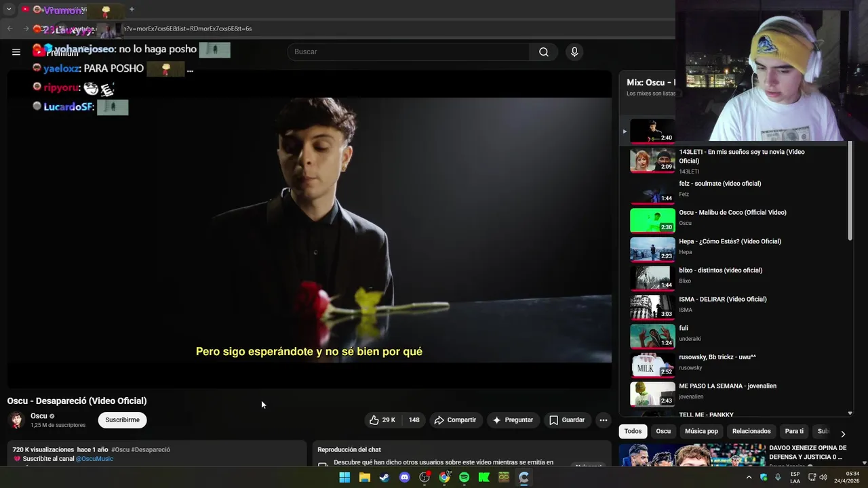Open a new browser tab with plus
Screen dimensions: 868x488
pos(132,9)
